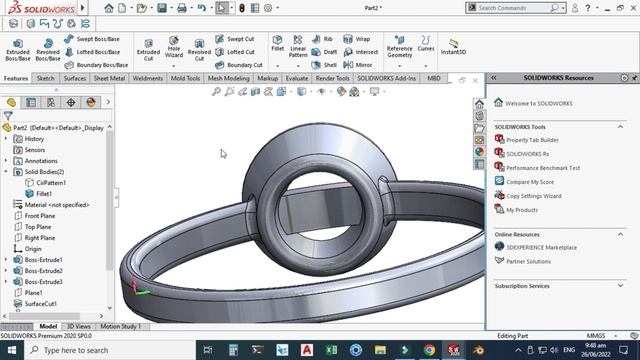Open the Options gear icon
This screenshot has height=360, width=640.
click(x=268, y=8)
